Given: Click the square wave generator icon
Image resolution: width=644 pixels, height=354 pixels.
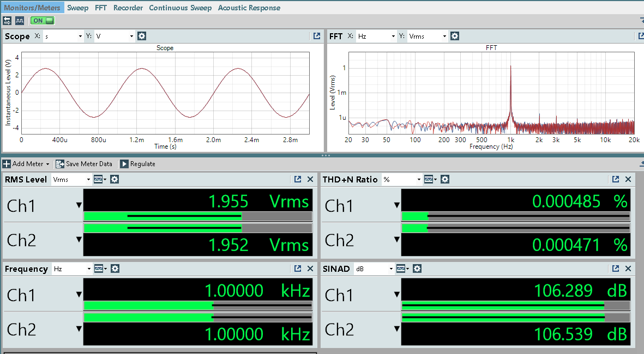Looking at the screenshot, I should [x=20, y=21].
